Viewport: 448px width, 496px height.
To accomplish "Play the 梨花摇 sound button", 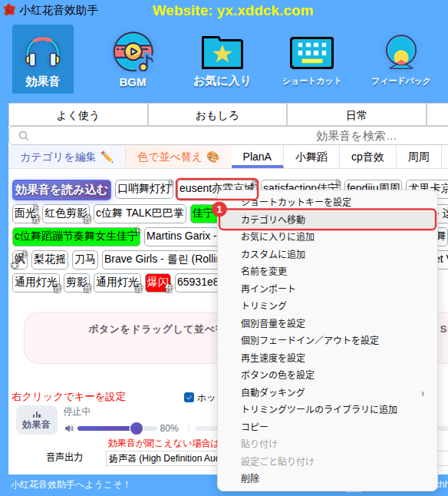I will 50,260.
